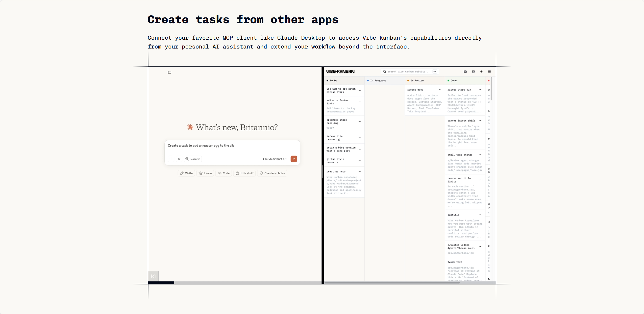Select the Learn suggestion chip
Image resolution: width=644 pixels, height=314 pixels.
pos(205,173)
